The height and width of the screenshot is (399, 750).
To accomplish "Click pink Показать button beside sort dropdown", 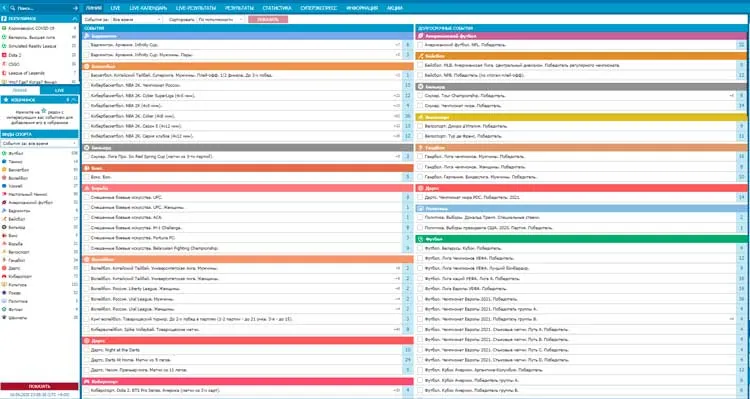I will [x=268, y=20].
